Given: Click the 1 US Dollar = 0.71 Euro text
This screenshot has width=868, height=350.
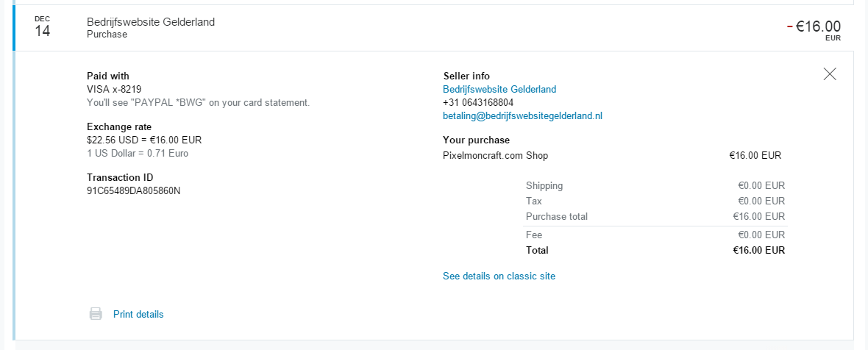Looking at the screenshot, I should [x=138, y=153].
